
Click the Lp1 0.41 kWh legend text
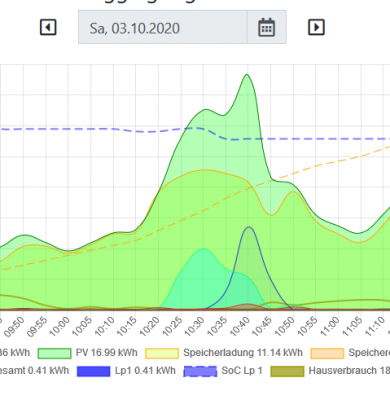pyautogui.click(x=145, y=371)
